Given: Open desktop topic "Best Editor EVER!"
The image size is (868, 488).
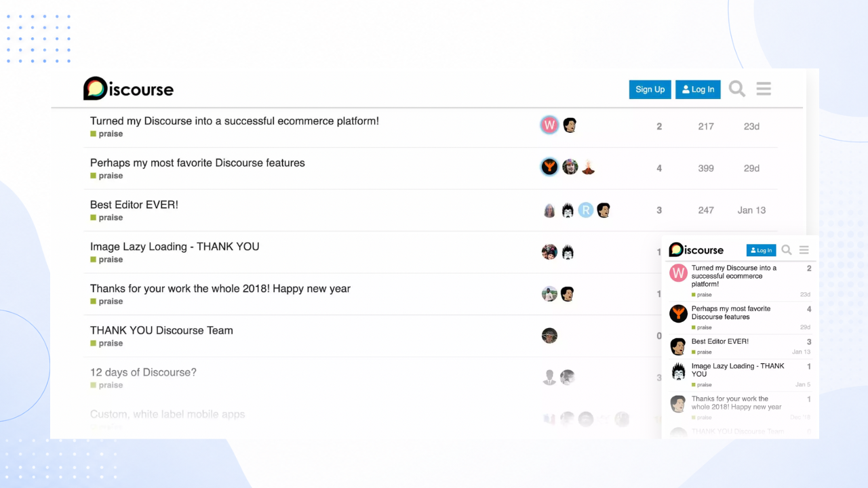Looking at the screenshot, I should [134, 205].
